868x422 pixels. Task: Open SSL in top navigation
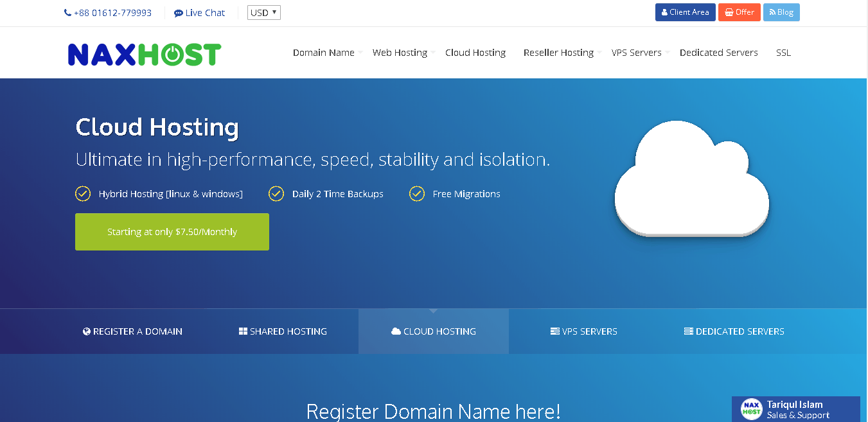[x=783, y=53]
